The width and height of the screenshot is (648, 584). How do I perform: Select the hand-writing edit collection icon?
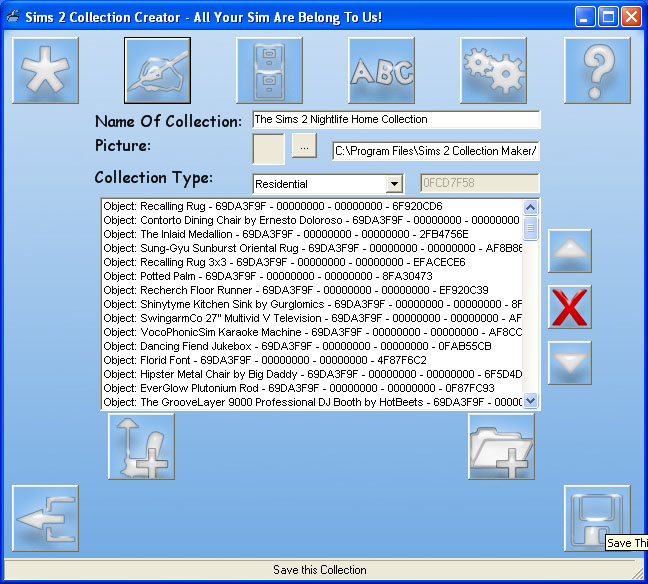[157, 70]
